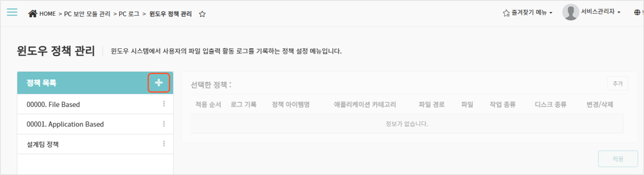Navigate to PC 로그 breadcrumb

129,14
